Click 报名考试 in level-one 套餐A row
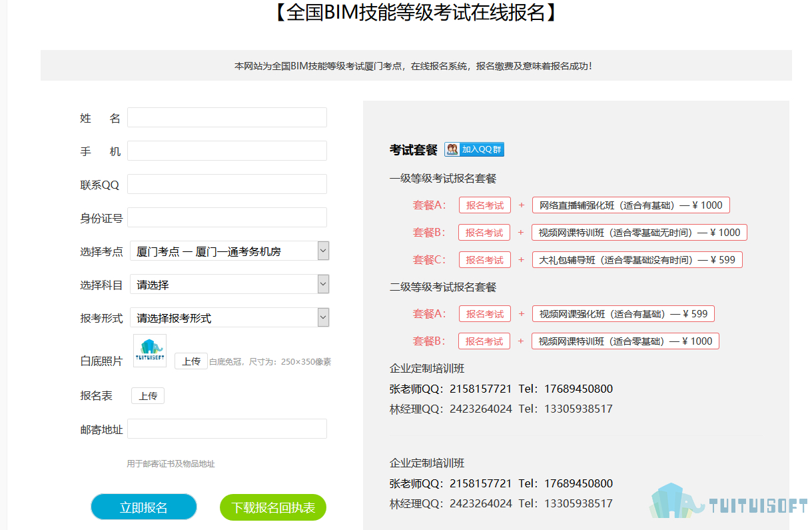This screenshot has height=530, width=812. (485, 205)
